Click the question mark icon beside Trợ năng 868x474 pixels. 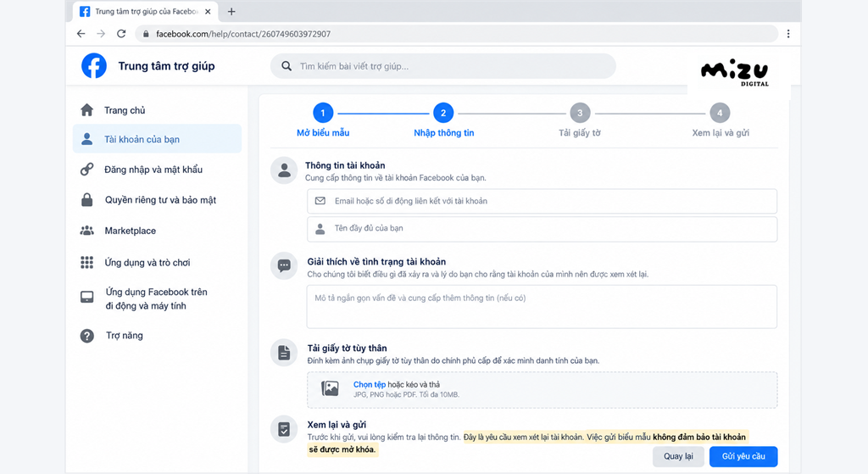87,336
